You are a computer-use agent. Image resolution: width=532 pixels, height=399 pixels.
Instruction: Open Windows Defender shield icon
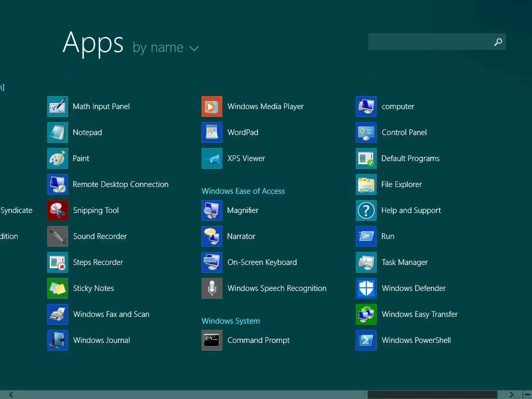point(366,288)
